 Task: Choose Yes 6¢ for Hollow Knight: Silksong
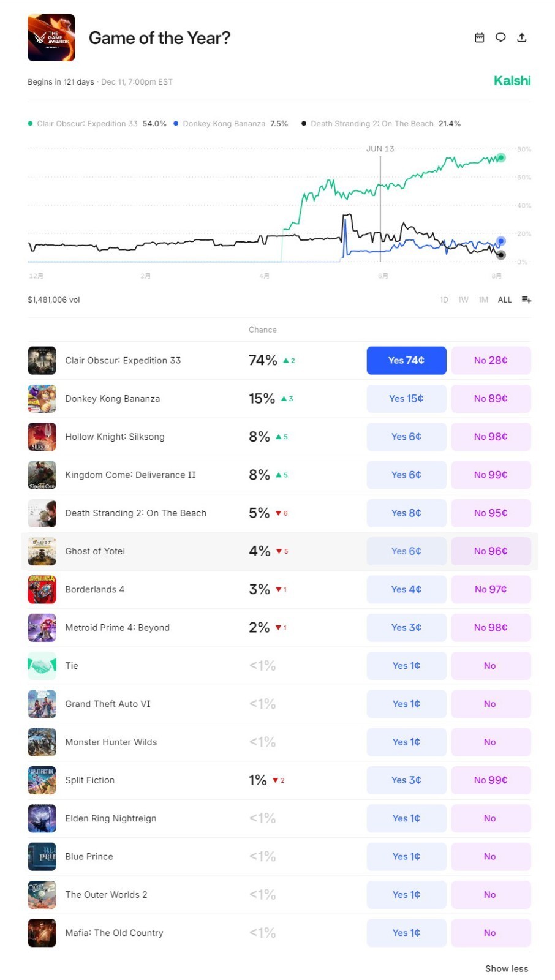406,437
